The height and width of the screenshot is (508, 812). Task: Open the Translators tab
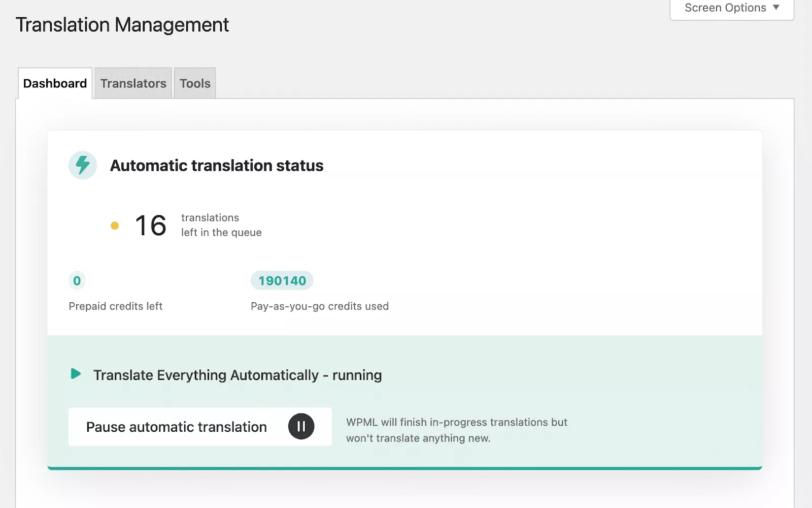click(x=133, y=83)
